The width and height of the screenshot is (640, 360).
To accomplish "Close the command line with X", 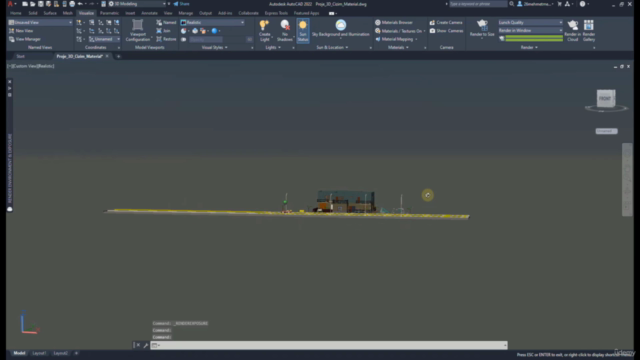I will click(x=138, y=345).
